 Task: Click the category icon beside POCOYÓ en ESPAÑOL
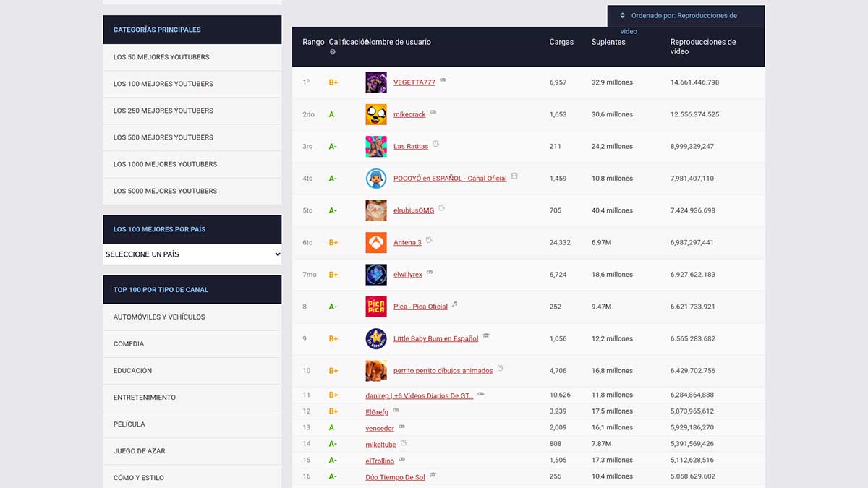(x=514, y=176)
